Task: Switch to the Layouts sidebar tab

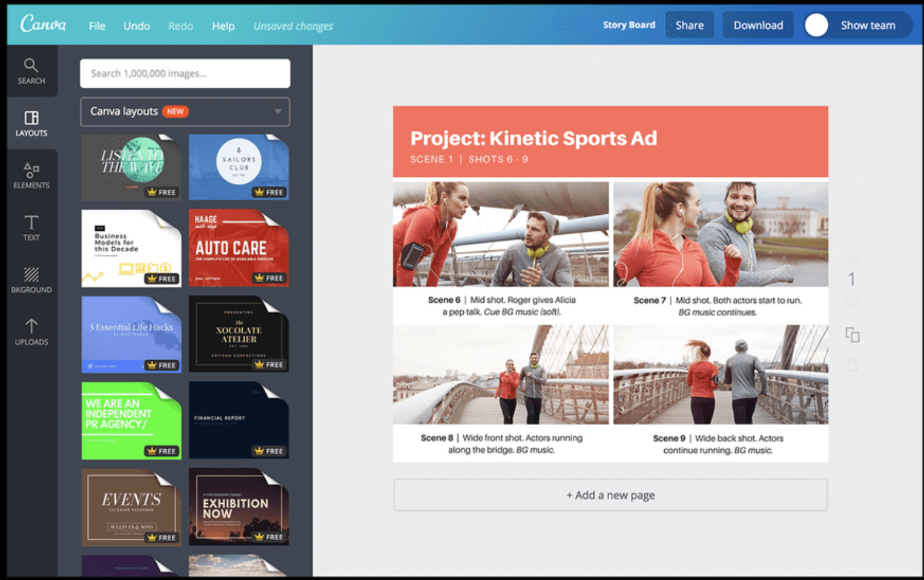Action: [x=31, y=124]
